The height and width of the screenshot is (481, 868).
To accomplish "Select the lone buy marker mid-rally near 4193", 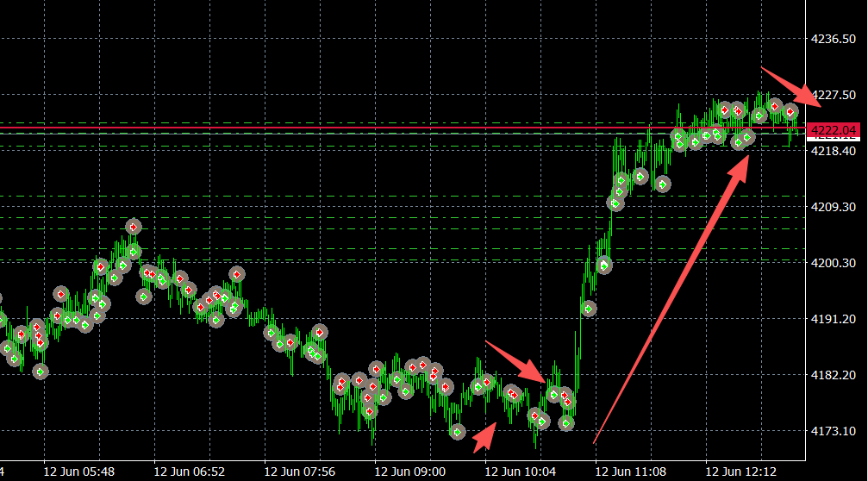I will pyautogui.click(x=589, y=309).
